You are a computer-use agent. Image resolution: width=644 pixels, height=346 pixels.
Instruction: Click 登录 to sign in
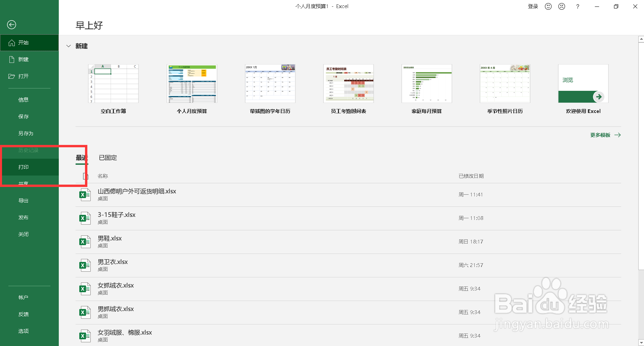pos(533,6)
